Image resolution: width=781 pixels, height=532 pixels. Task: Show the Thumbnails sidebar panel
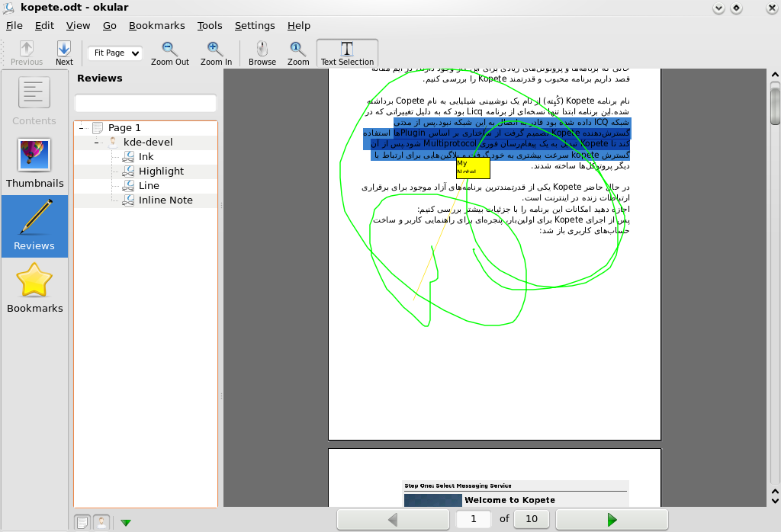point(34,164)
